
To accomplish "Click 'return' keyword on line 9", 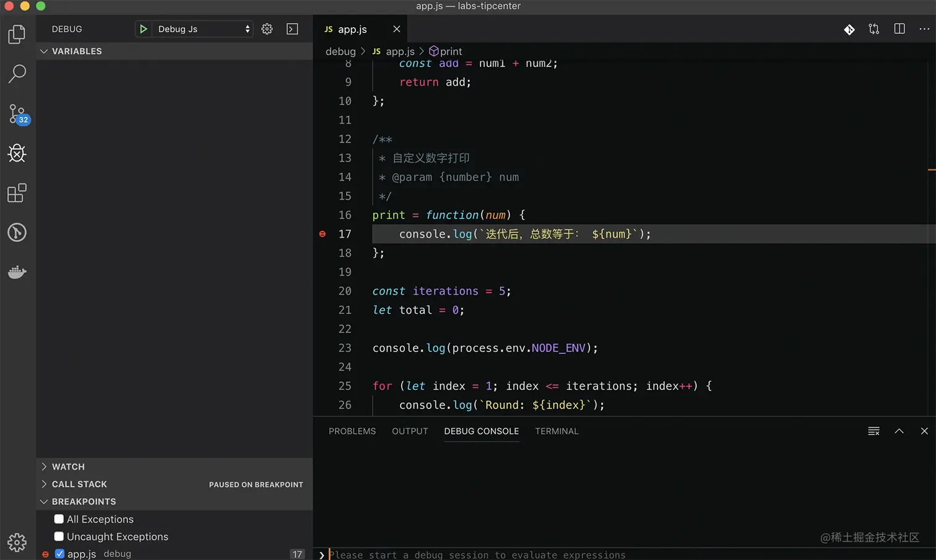I will [x=419, y=82].
